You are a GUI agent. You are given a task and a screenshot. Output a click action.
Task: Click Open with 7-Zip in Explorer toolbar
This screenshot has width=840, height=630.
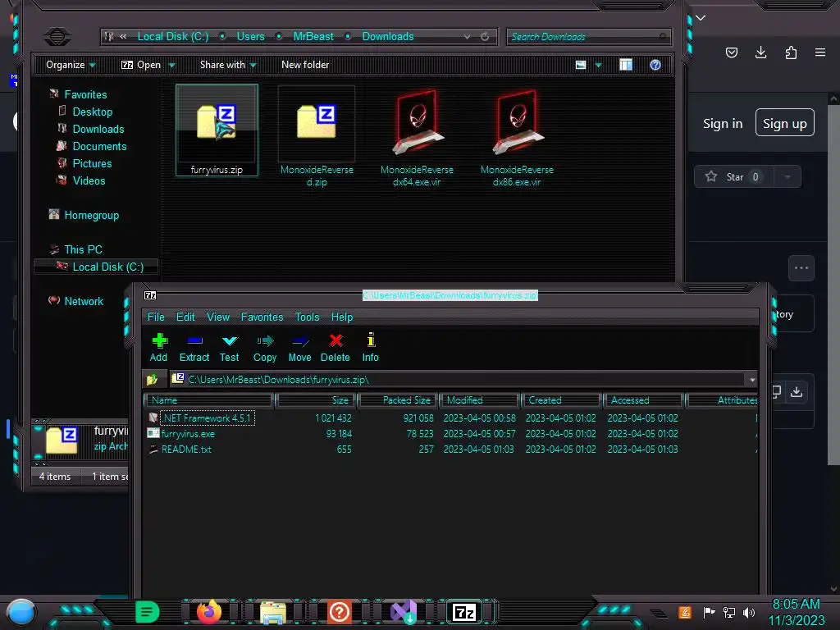click(x=141, y=65)
